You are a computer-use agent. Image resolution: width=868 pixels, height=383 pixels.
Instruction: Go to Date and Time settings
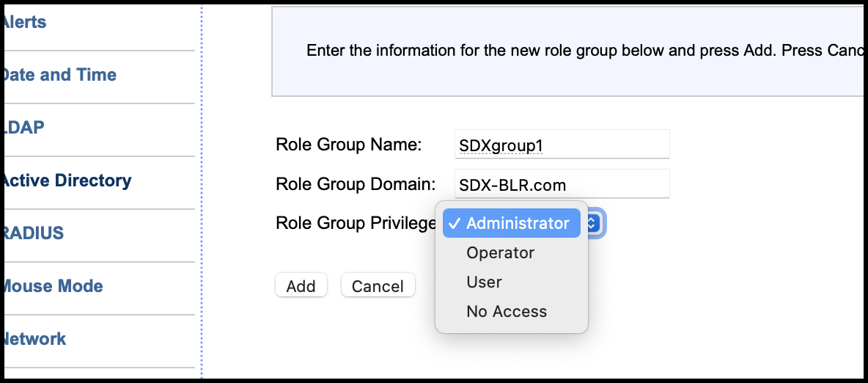59,75
